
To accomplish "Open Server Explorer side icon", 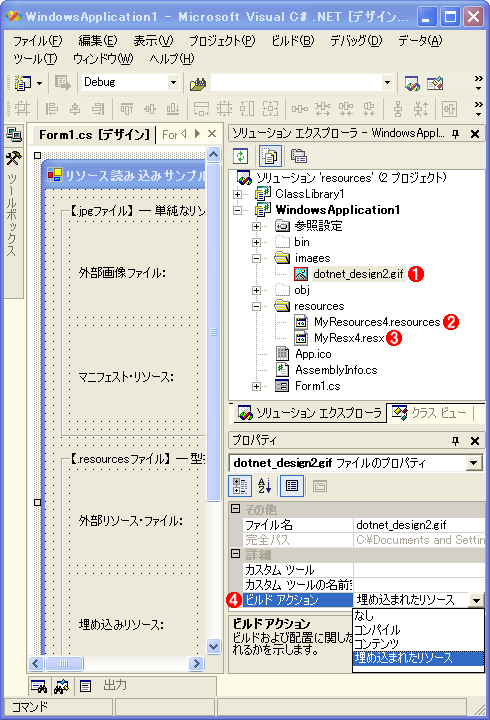I will pos(13,135).
